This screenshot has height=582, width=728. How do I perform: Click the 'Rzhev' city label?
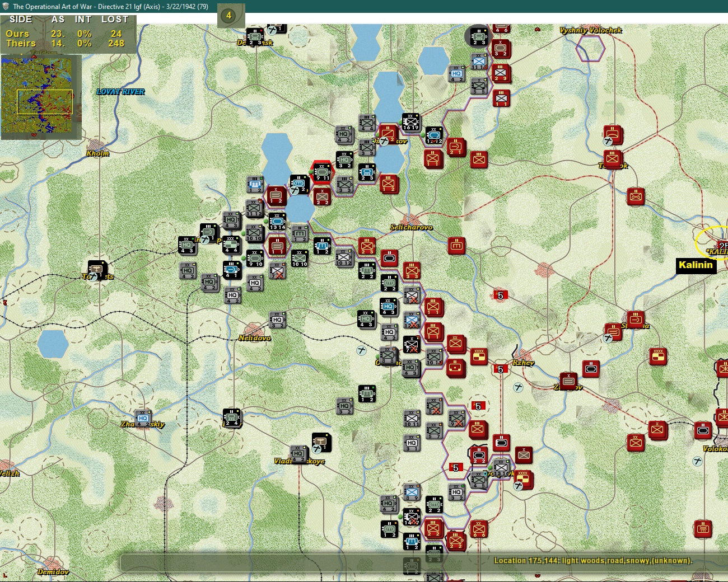click(523, 363)
